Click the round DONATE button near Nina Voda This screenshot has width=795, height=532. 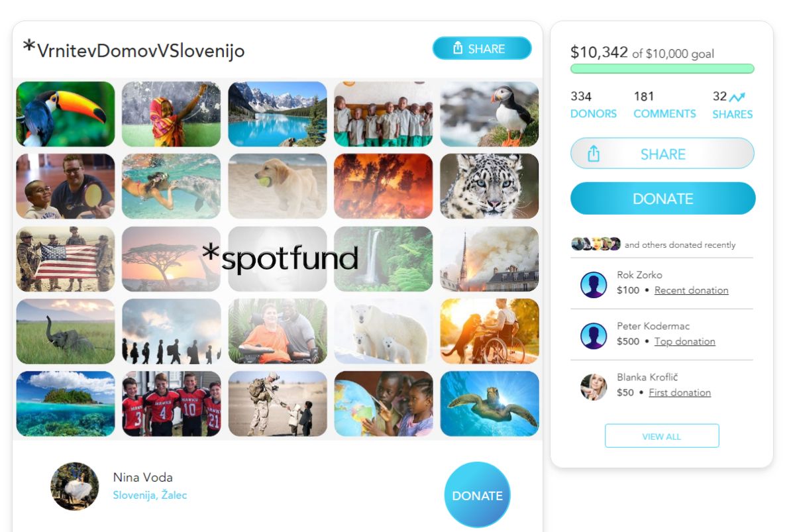(x=477, y=495)
